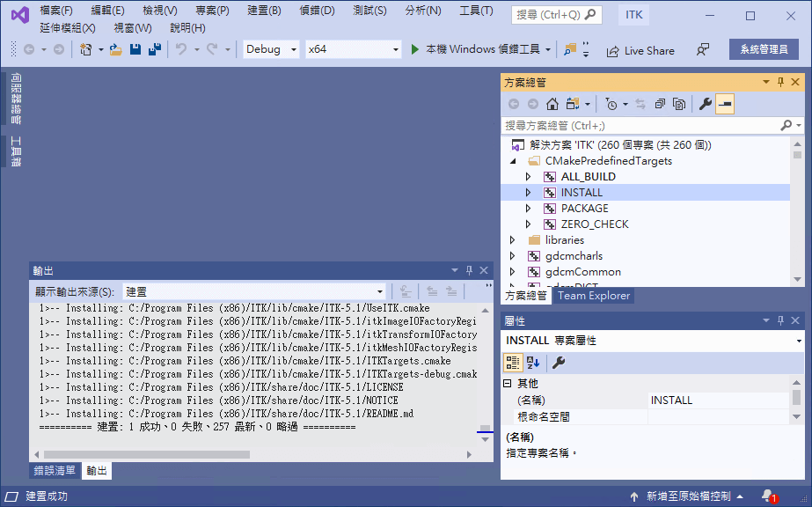This screenshot has height=507, width=812.
Task: Collapse the 其他 property category
Action: click(508, 383)
